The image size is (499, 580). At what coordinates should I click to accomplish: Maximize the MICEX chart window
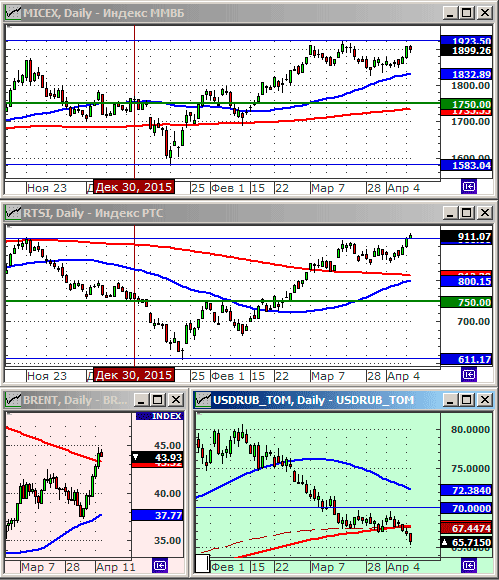pos(467,13)
